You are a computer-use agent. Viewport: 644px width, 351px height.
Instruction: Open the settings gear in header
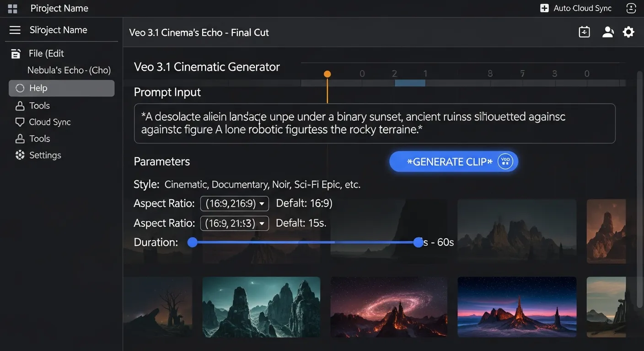pyautogui.click(x=628, y=32)
